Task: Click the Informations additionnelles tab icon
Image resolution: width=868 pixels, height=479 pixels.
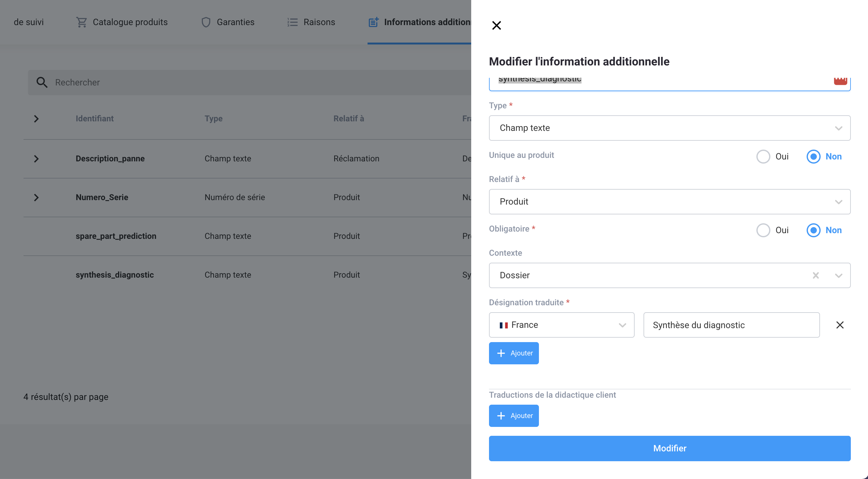Action: (373, 22)
